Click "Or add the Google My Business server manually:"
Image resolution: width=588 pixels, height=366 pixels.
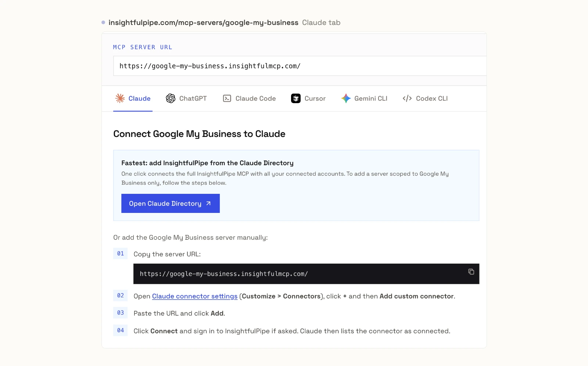tap(190, 238)
